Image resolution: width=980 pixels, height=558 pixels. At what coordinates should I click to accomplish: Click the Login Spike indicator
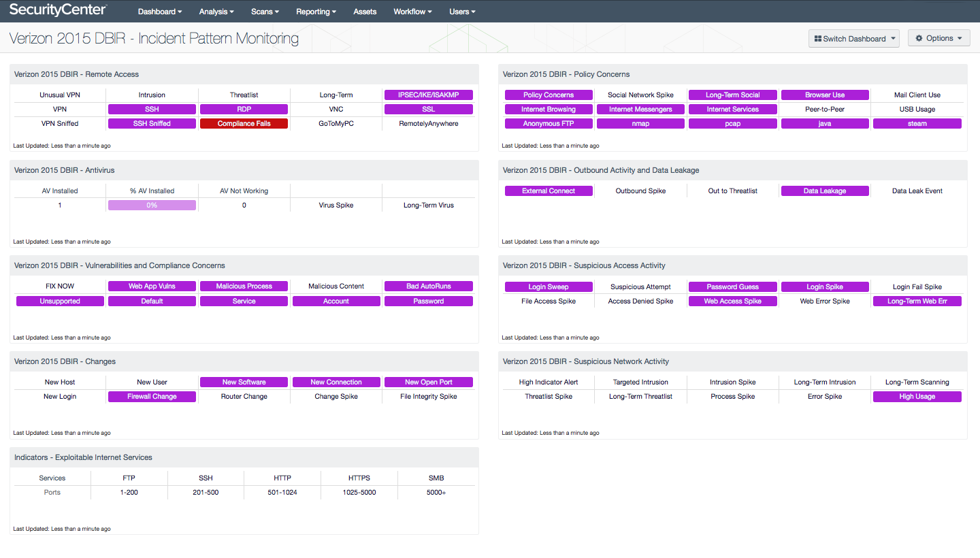(825, 287)
